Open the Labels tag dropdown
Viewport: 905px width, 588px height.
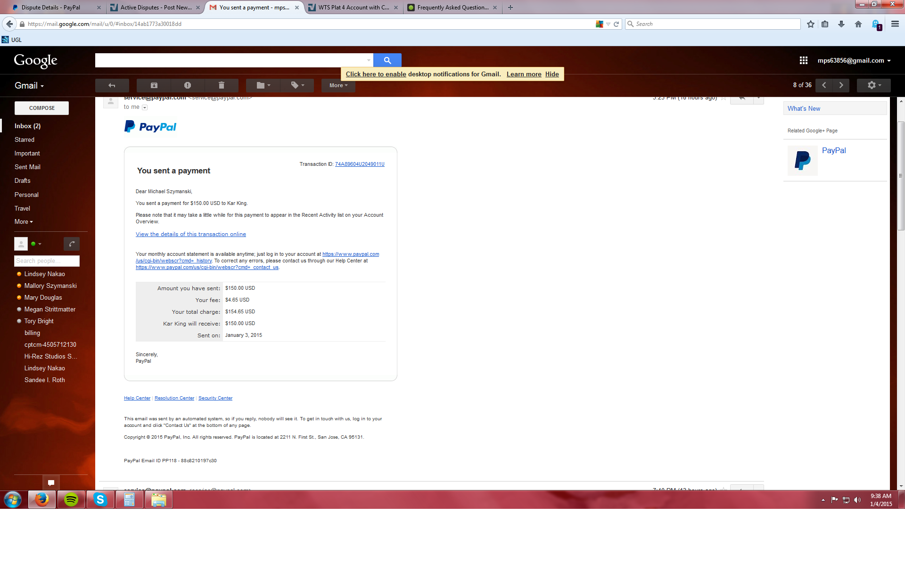(297, 85)
